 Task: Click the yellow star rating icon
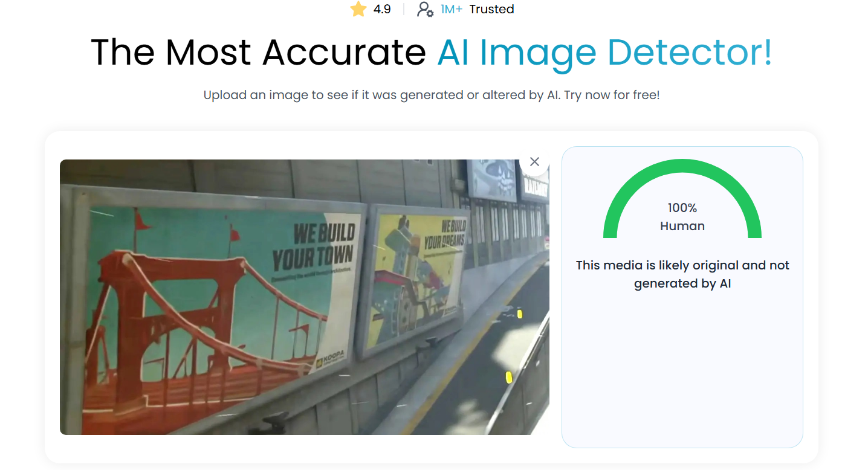click(x=358, y=9)
